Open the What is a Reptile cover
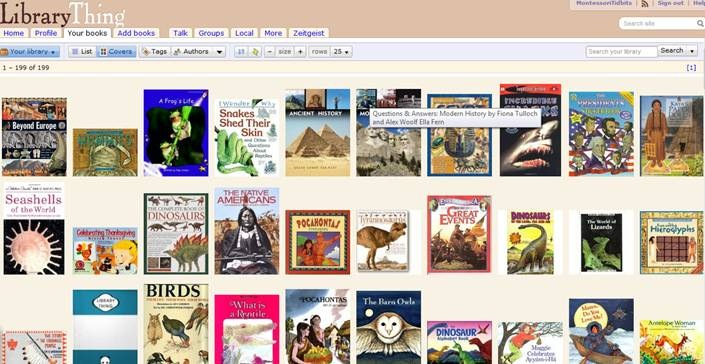The width and height of the screenshot is (705, 364). pos(247,329)
